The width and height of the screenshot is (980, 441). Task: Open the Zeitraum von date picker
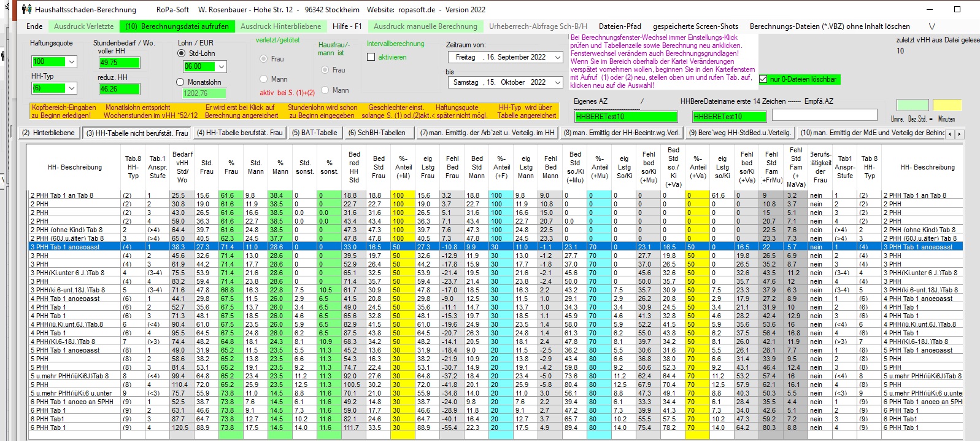point(557,57)
